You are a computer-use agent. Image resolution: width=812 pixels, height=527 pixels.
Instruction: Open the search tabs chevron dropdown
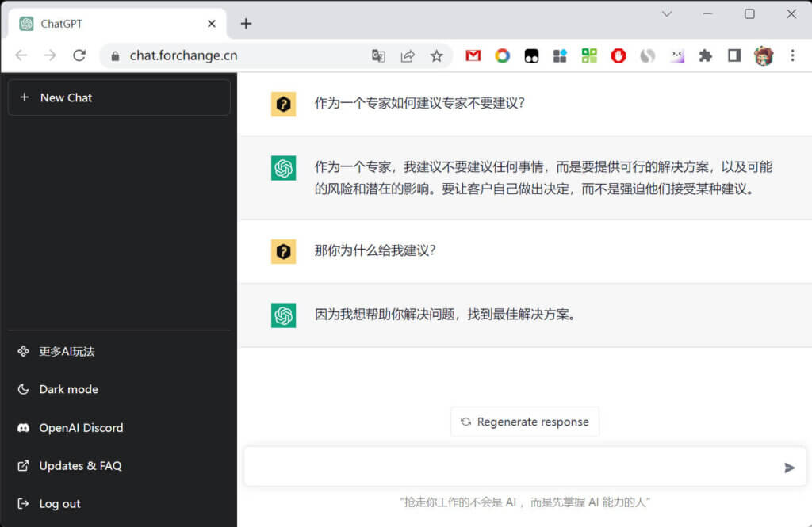[x=668, y=14]
